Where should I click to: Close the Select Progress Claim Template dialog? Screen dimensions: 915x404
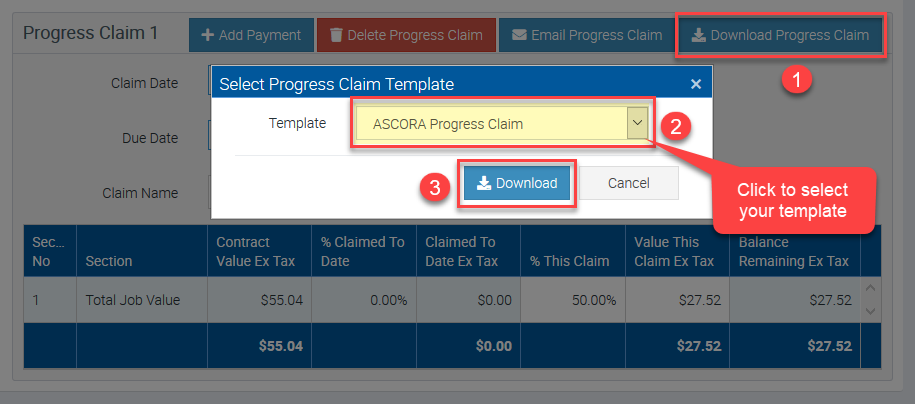pos(696,84)
